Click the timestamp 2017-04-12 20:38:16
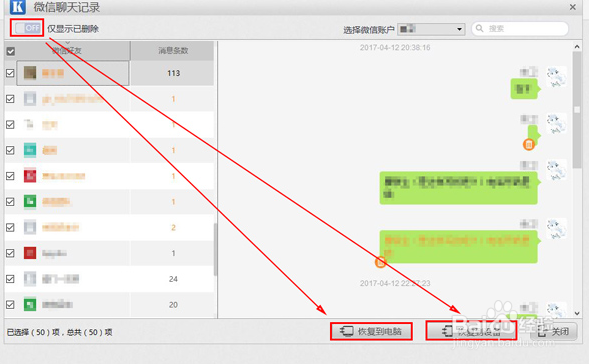 [395, 48]
